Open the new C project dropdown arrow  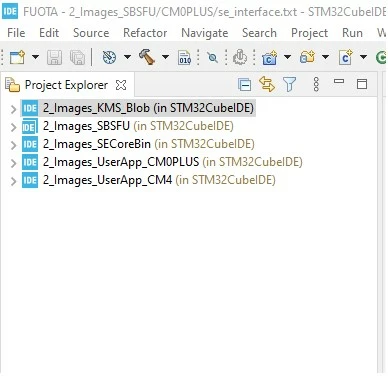coord(287,57)
